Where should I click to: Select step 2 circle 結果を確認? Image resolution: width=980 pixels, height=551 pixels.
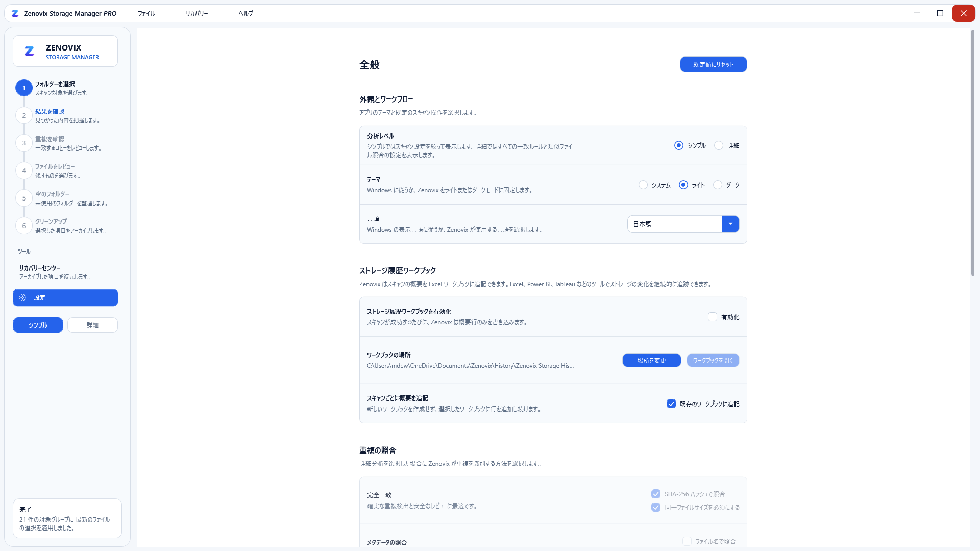(24, 116)
